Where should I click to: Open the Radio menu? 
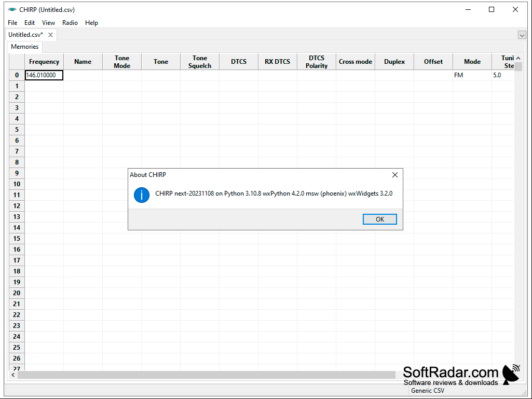click(x=70, y=23)
